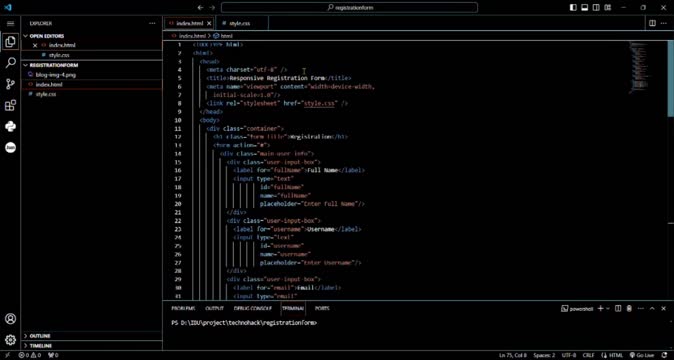Switch to the Problems panel tab

click(183, 308)
